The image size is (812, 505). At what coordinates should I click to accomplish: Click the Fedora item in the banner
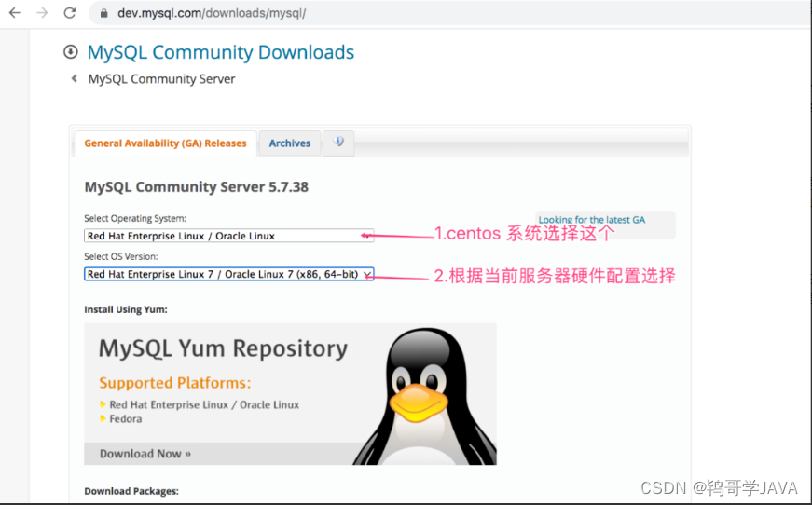(125, 418)
